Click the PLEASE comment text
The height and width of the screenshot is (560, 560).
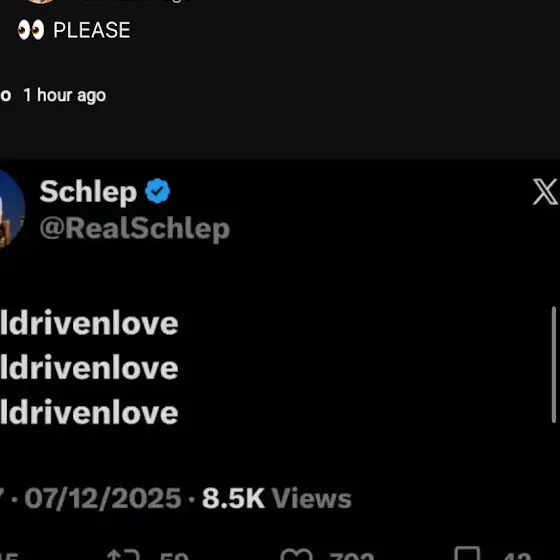[x=92, y=30]
